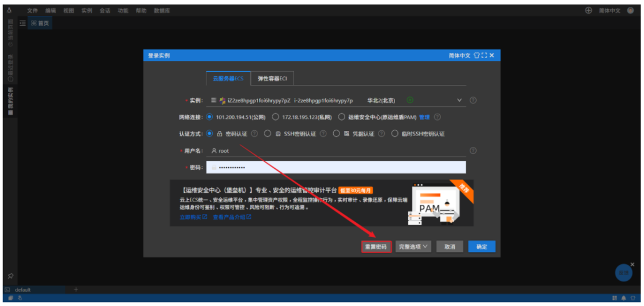644x306 pixels.
Task: Open the 编辑 menu
Action: click(x=50, y=11)
